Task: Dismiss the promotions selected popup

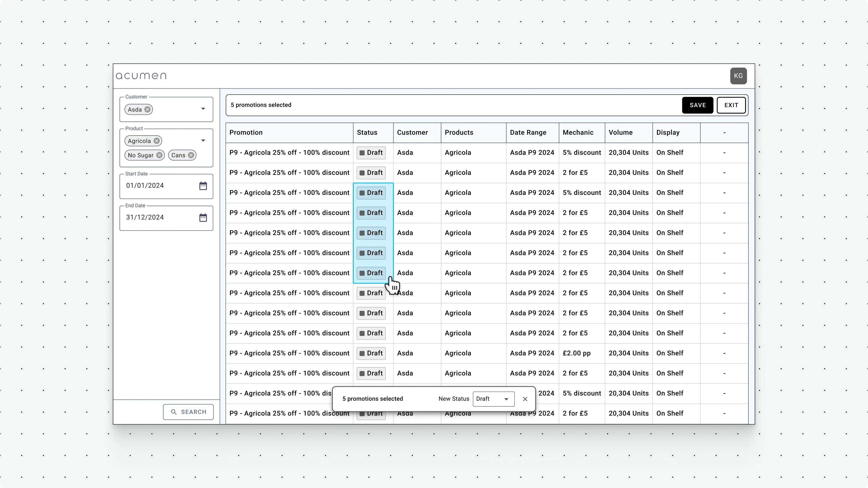Action: (x=525, y=399)
